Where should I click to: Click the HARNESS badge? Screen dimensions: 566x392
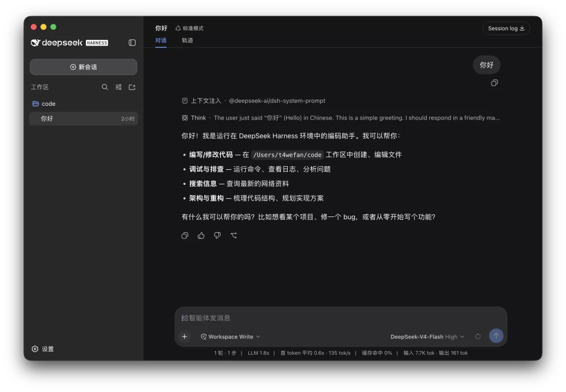click(97, 43)
